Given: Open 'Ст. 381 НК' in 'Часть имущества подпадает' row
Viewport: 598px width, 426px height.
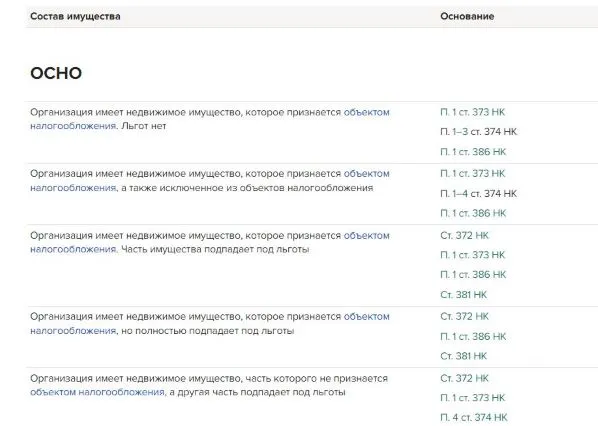Looking at the screenshot, I should pos(463,295).
